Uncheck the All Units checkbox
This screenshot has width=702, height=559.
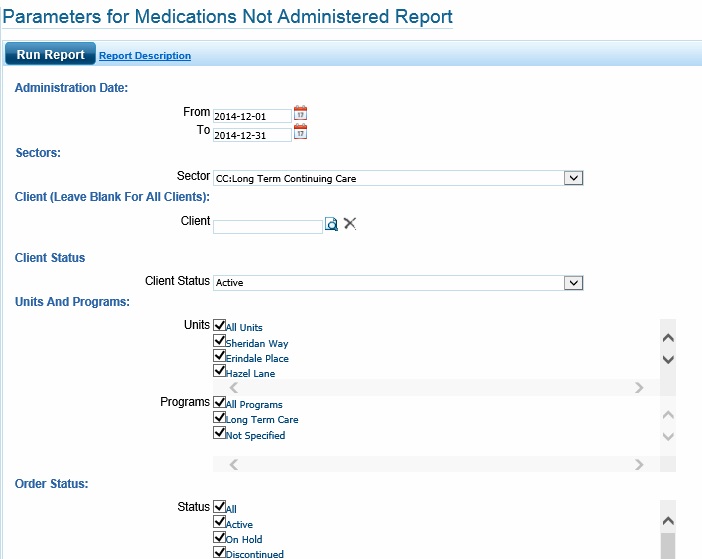coord(220,326)
